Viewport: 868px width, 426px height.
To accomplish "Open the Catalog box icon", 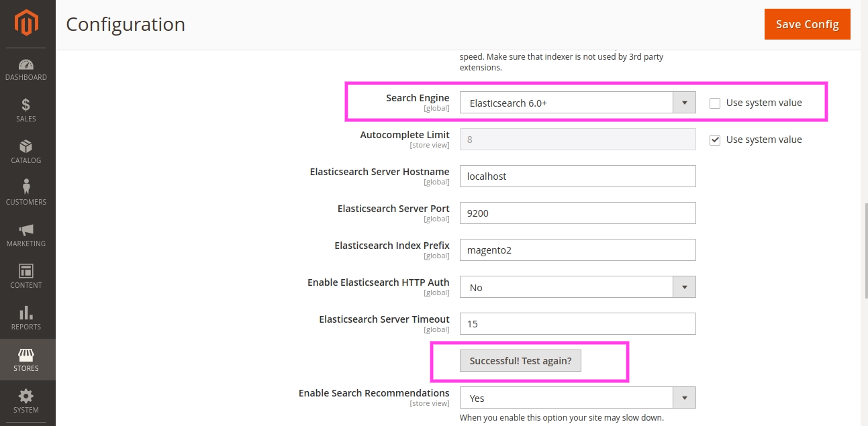I will pyautogui.click(x=26, y=146).
